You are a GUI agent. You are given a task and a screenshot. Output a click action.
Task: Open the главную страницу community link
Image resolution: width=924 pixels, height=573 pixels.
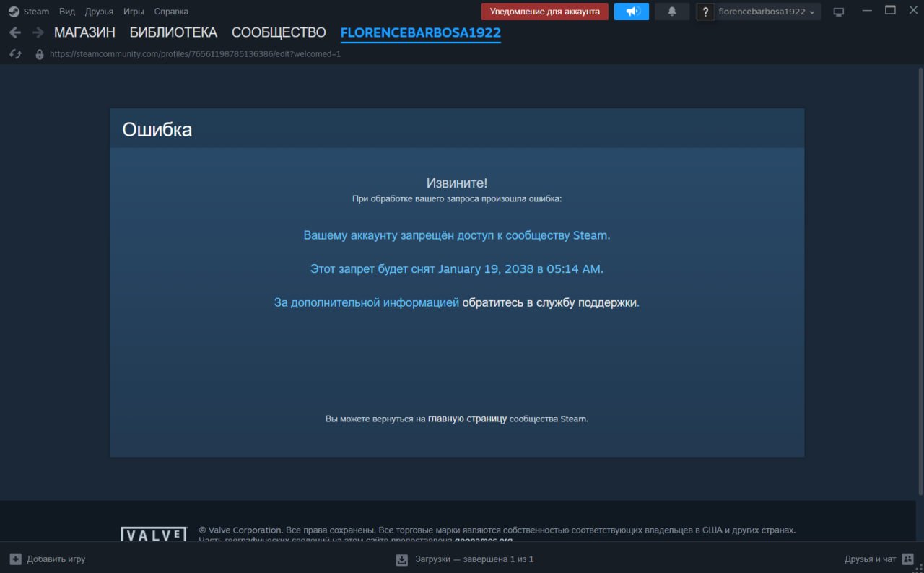pos(467,419)
